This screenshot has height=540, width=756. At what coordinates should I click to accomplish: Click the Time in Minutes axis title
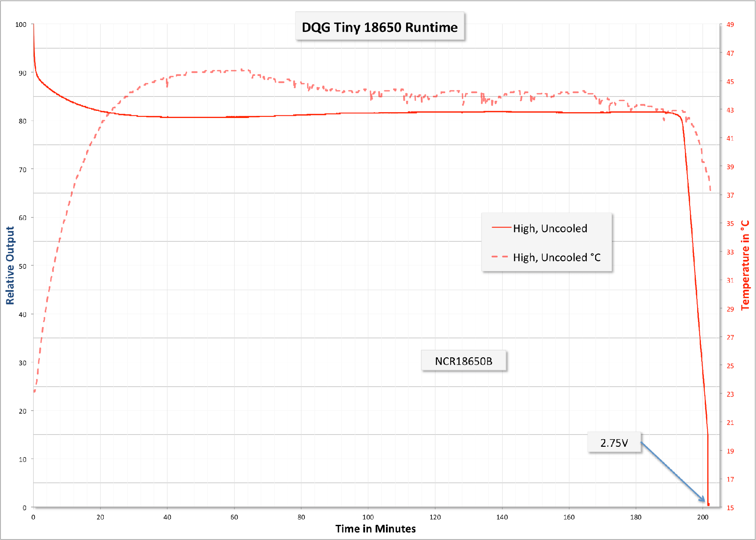[x=375, y=529]
